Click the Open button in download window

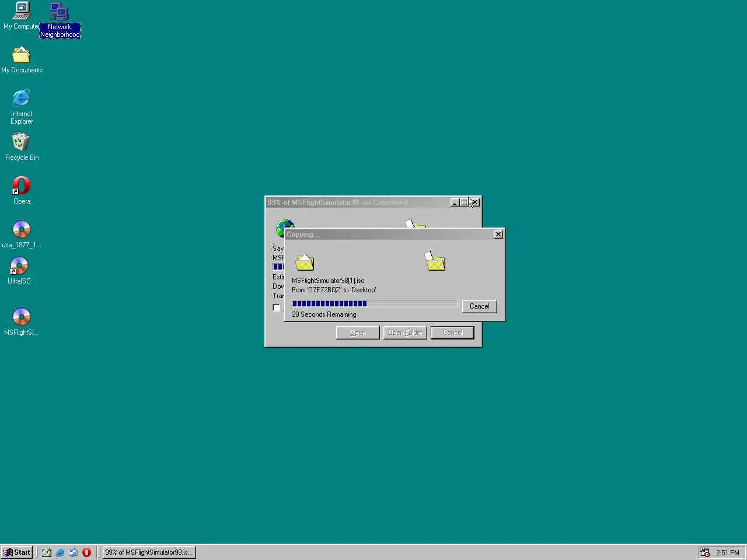(x=358, y=332)
